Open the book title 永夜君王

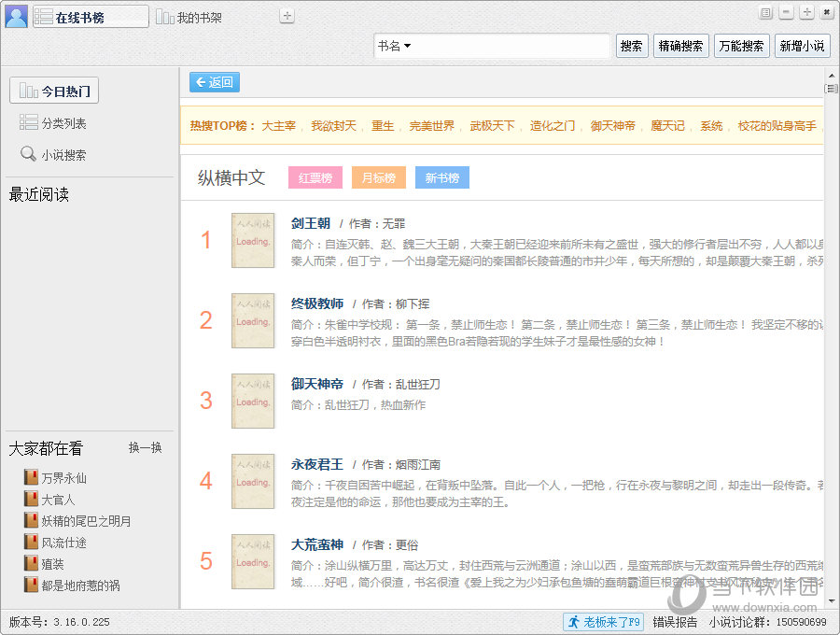point(317,464)
